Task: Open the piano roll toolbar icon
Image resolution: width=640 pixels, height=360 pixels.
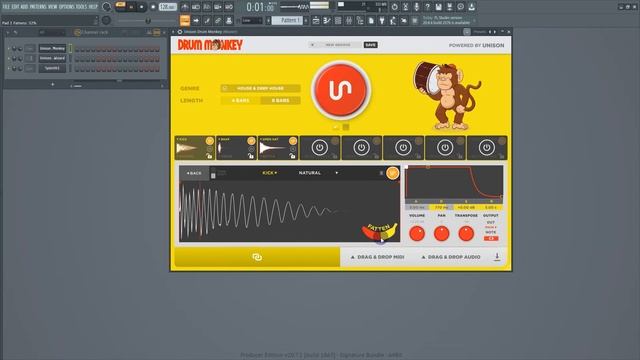Action: click(x=327, y=20)
